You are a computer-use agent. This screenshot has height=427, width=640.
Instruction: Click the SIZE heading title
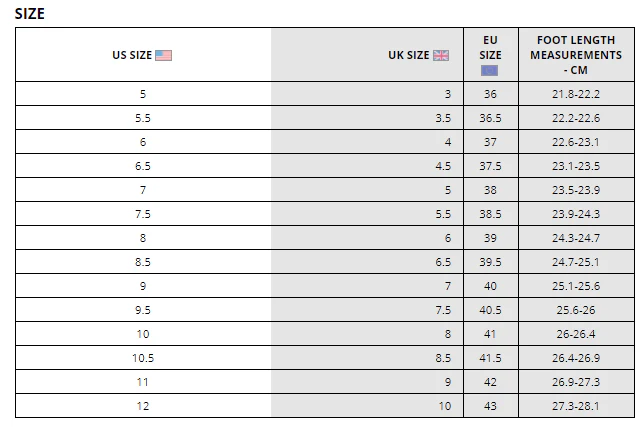click(x=29, y=14)
